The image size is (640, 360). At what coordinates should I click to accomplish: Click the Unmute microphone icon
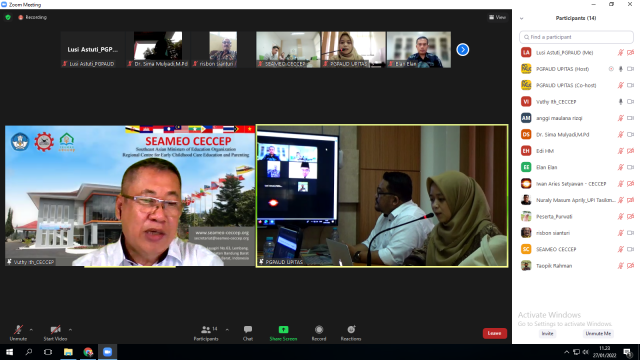18,329
